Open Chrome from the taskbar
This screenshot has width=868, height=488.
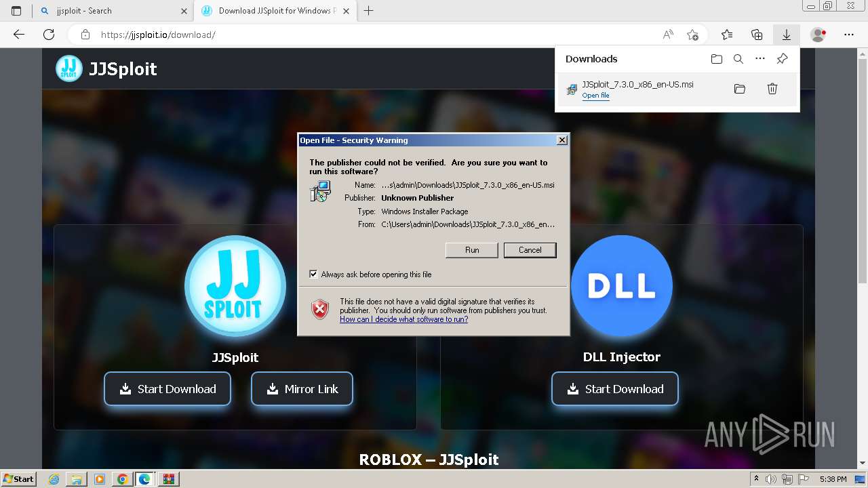122,479
